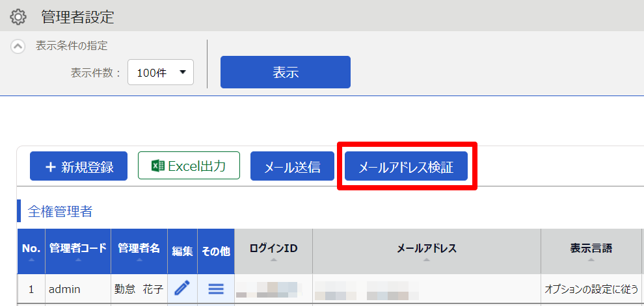Click the 全権管理者 section heading
This screenshot has width=644, height=306.
point(60,211)
